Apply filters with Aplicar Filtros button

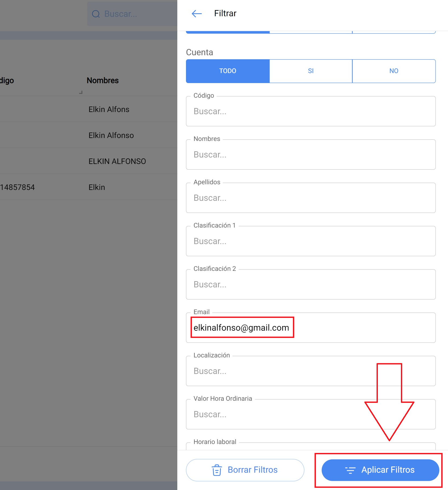[x=380, y=470]
